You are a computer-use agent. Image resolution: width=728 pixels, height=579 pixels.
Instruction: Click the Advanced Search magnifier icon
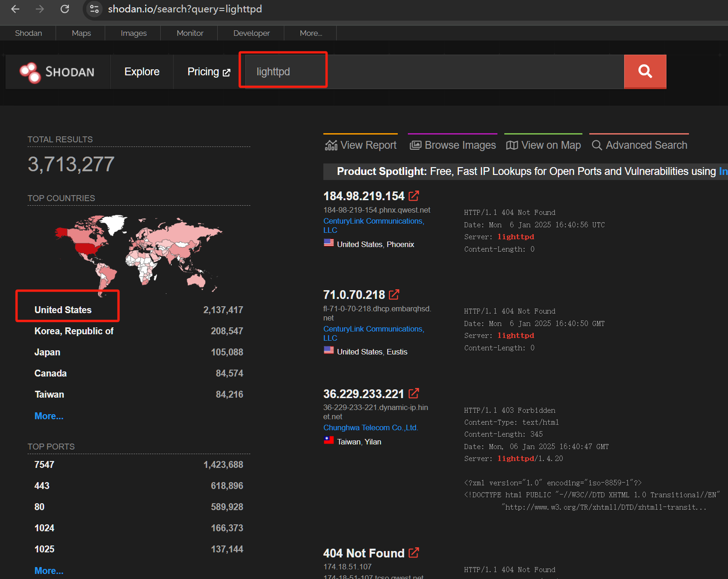[597, 145]
